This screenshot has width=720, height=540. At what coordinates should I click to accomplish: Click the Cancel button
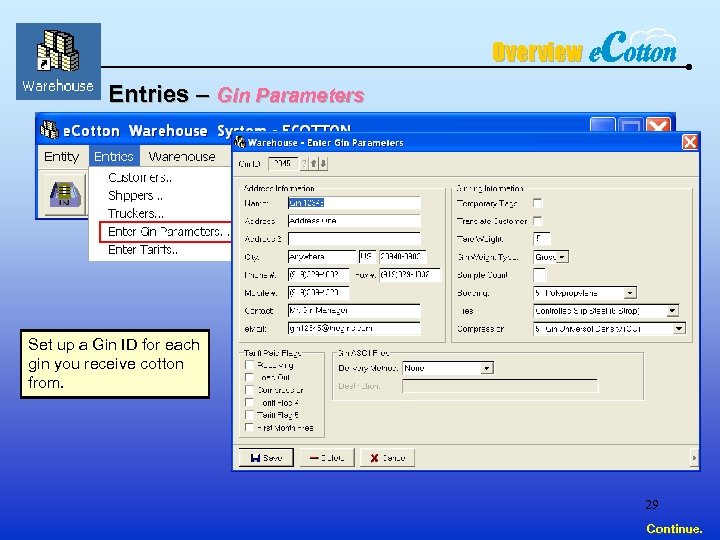[x=387, y=458]
